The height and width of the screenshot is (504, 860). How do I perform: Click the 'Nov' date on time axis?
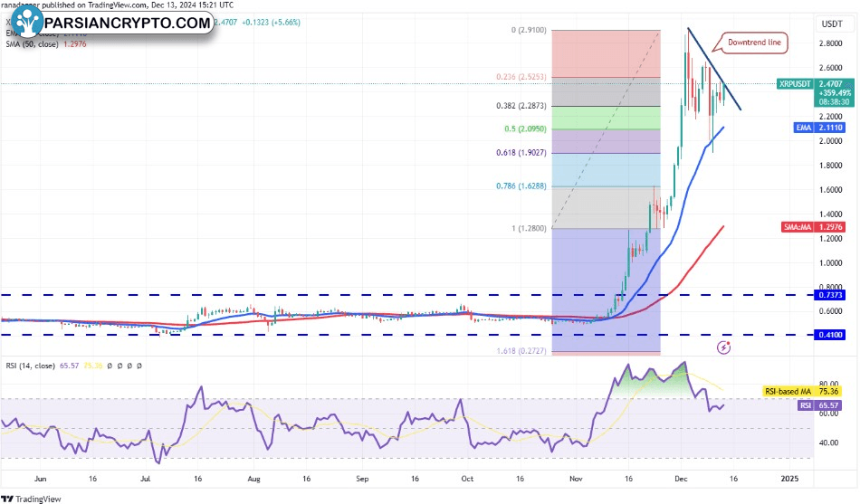tap(576, 479)
